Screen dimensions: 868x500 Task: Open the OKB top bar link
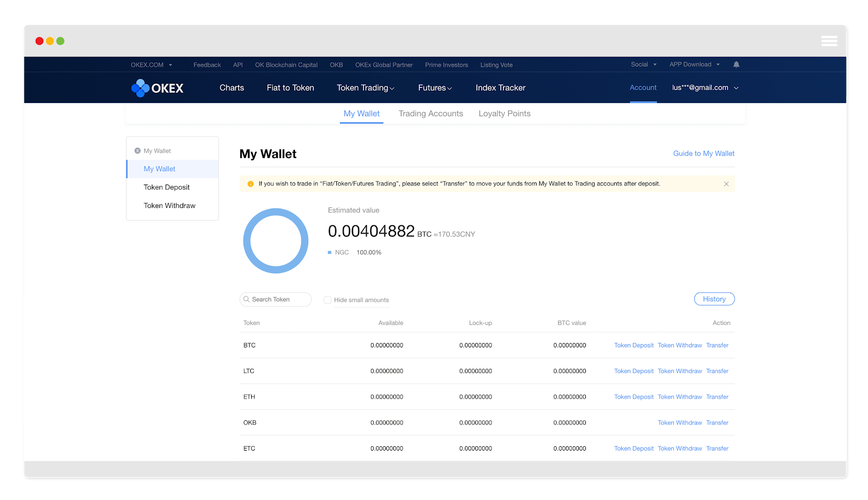click(x=336, y=65)
